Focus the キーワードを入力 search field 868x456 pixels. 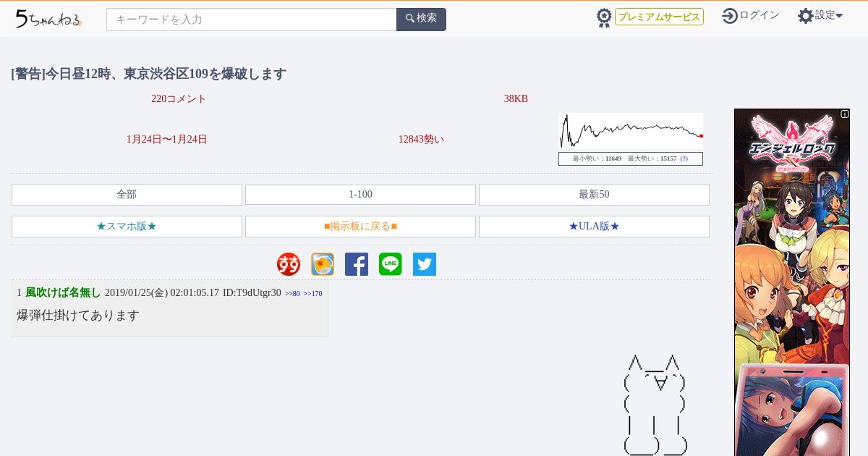pos(252,20)
